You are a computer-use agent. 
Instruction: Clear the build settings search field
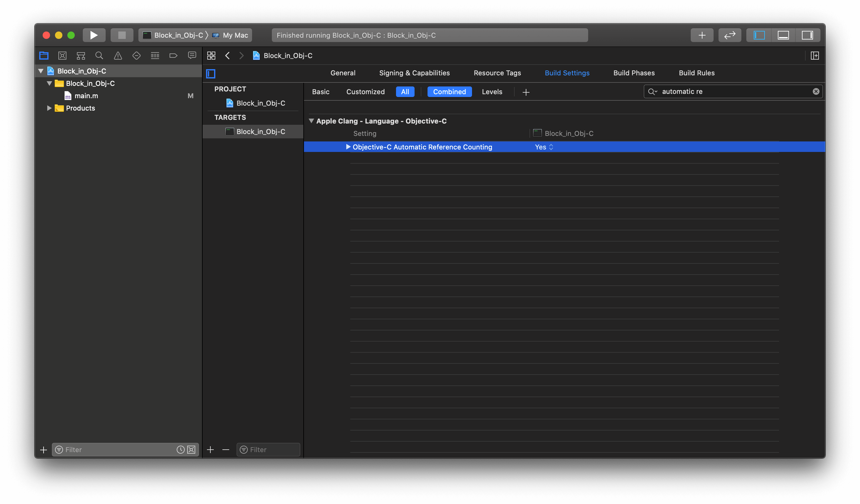[x=816, y=91]
